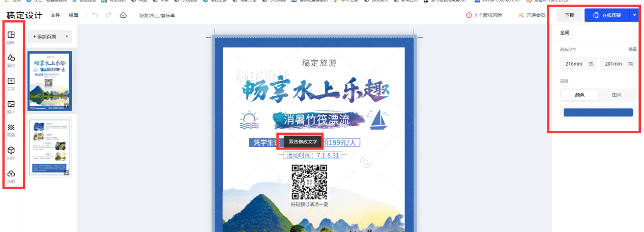Click the 全局 panel heading
This screenshot has height=232, width=644.
(565, 33)
